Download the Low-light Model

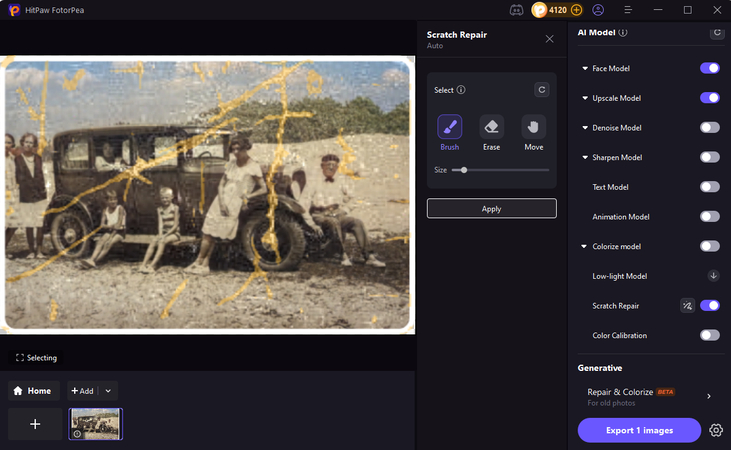pos(713,276)
